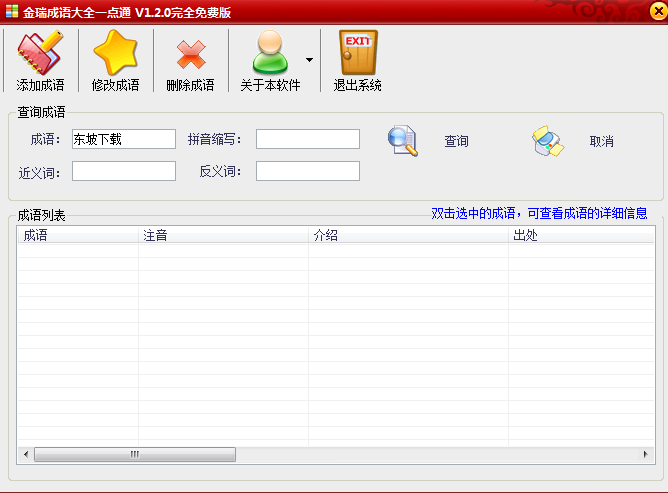Click the 删除成语 red X icon

click(191, 55)
